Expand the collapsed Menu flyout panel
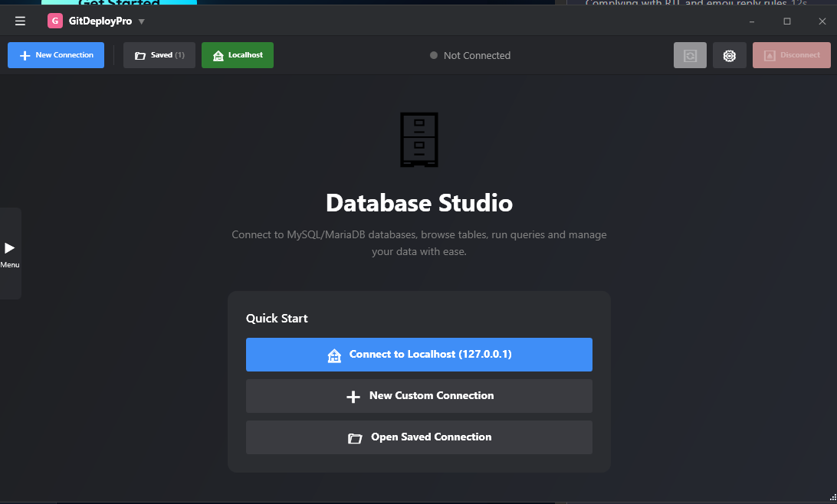837x504 pixels. click(x=10, y=254)
